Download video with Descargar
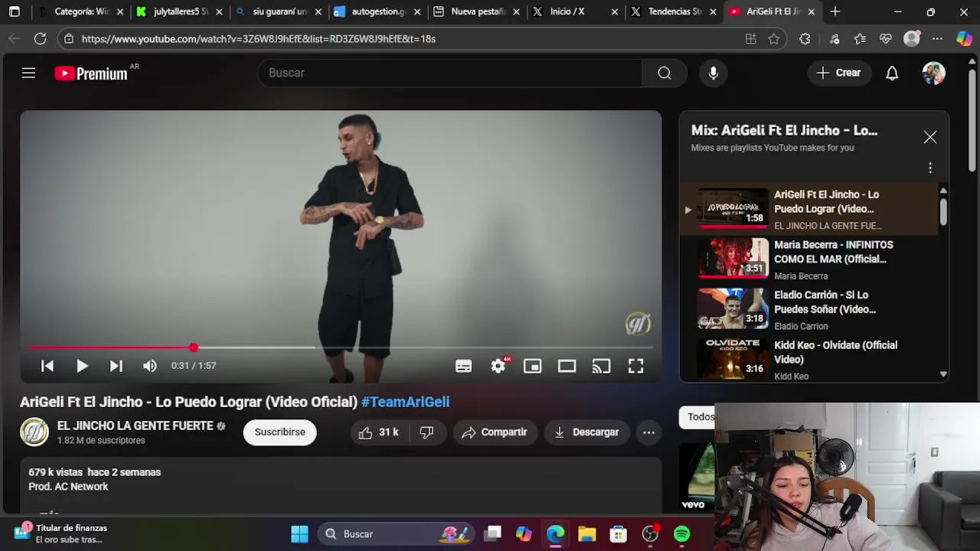 pos(586,432)
